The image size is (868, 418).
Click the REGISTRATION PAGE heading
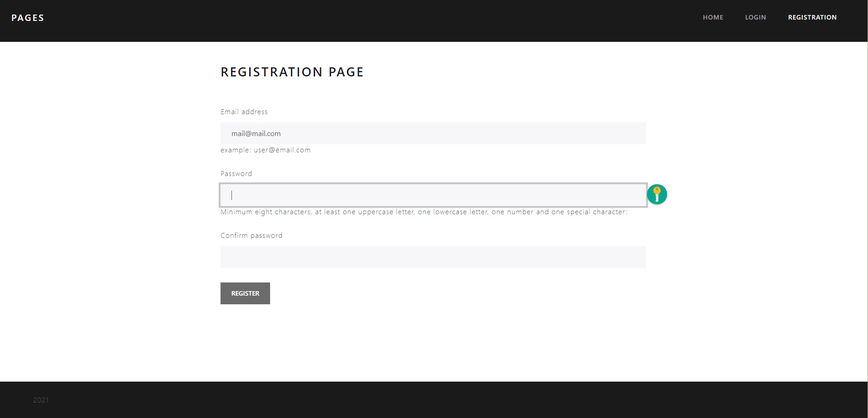(x=291, y=71)
